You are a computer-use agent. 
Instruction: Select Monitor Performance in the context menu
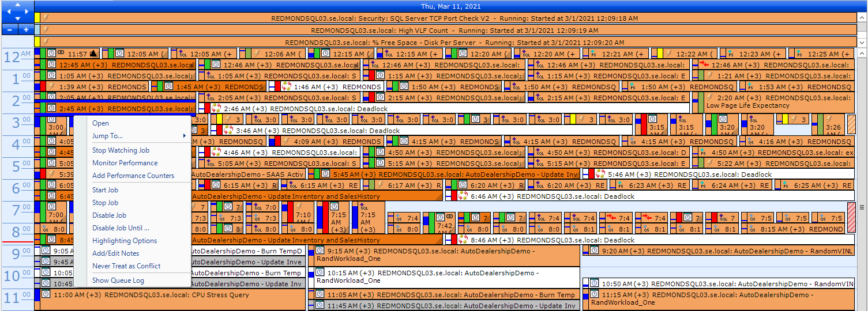point(125,163)
